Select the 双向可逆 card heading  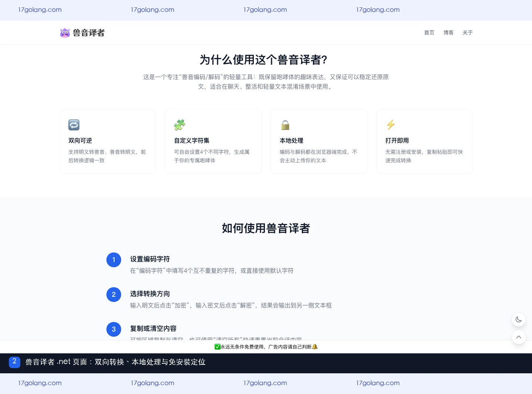click(80, 140)
